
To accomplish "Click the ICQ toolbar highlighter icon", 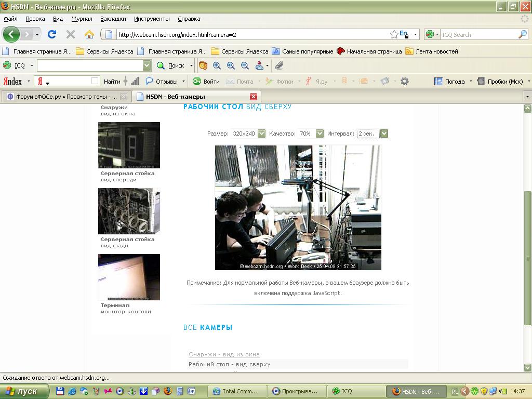I will (x=279, y=65).
